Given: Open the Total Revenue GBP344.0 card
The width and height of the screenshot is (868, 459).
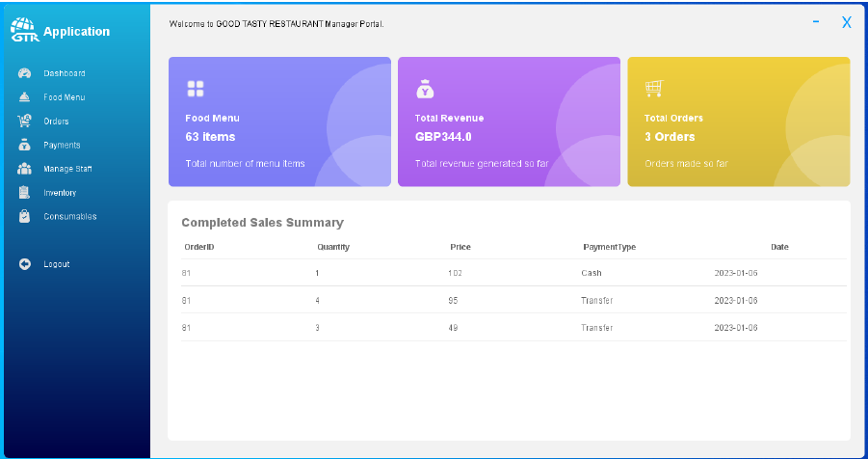Looking at the screenshot, I should point(509,121).
